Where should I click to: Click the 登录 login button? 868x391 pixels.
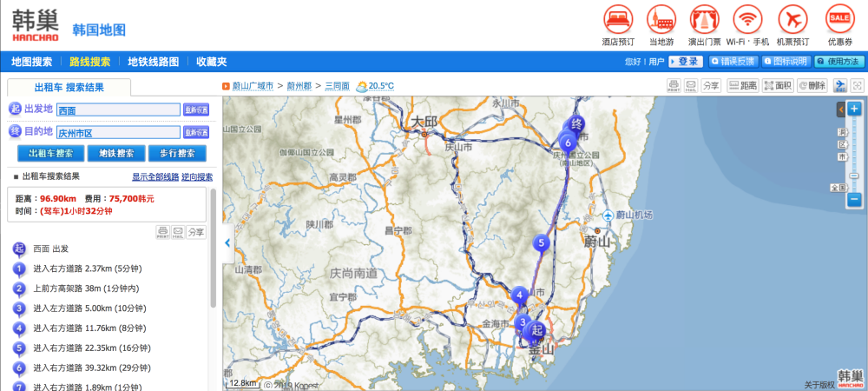[x=686, y=62]
